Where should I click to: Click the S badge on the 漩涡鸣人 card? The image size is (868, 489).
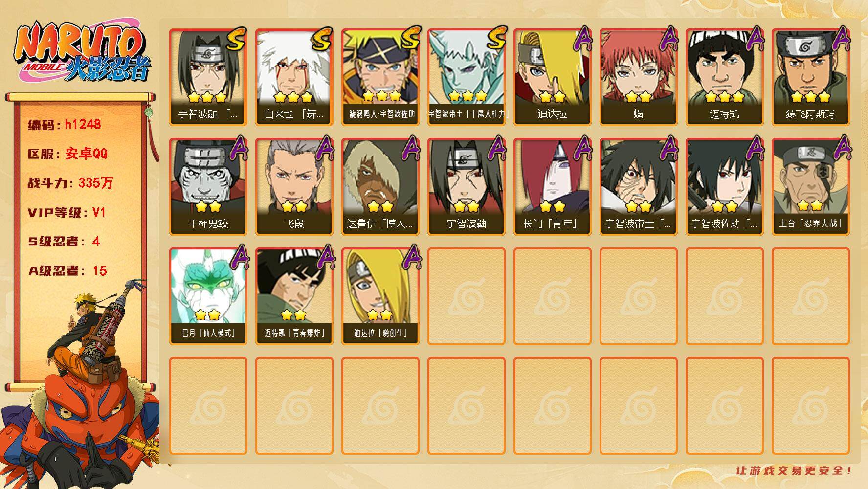tap(409, 39)
